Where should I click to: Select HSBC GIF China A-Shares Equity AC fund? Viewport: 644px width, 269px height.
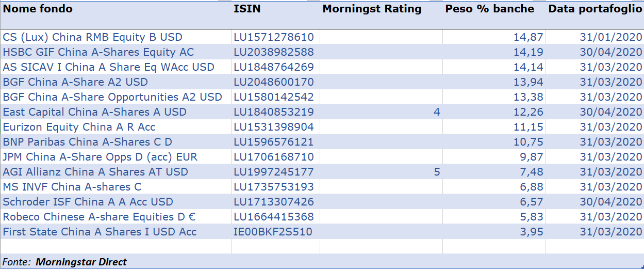pos(98,52)
